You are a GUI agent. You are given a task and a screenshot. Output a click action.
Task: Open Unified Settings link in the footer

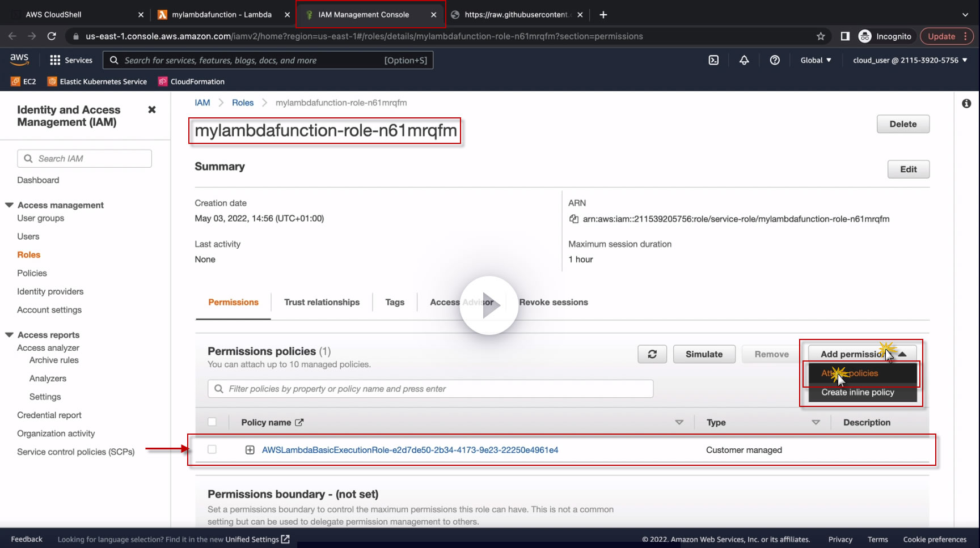(x=257, y=539)
